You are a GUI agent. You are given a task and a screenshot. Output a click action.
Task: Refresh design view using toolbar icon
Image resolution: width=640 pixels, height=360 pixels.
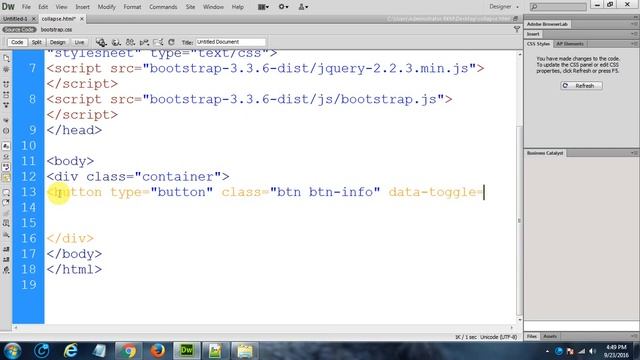[x=171, y=42]
